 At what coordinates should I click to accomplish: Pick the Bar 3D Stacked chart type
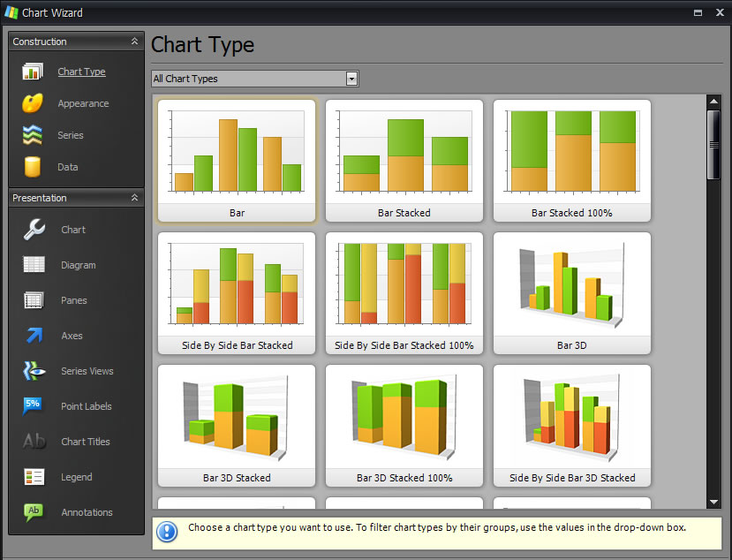click(237, 426)
